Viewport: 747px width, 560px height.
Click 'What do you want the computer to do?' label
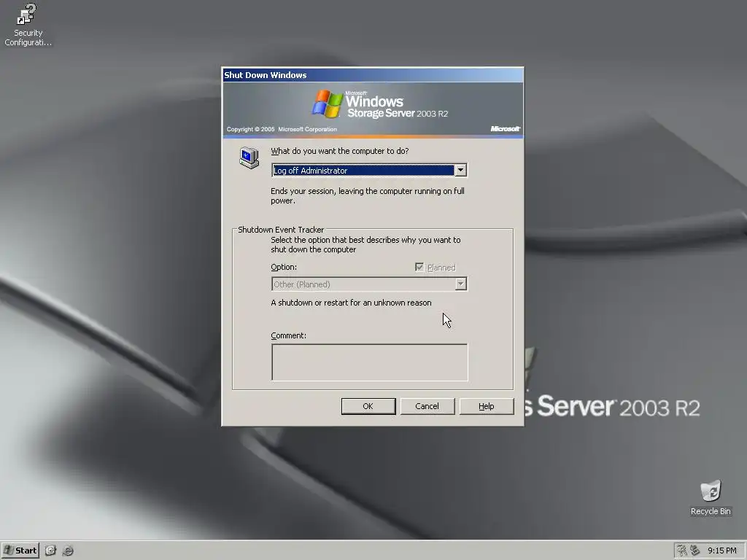[340, 151]
